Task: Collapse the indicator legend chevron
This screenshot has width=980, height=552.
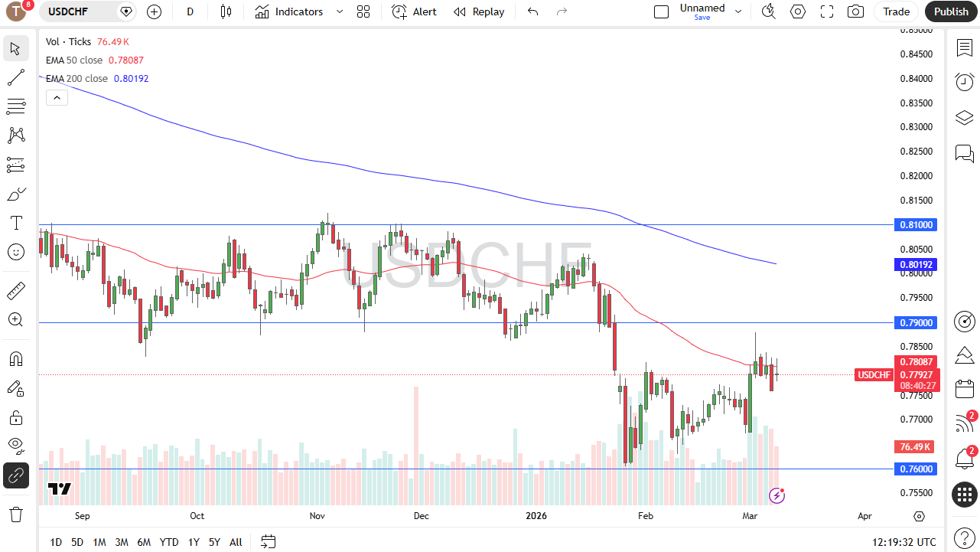Action: (57, 97)
